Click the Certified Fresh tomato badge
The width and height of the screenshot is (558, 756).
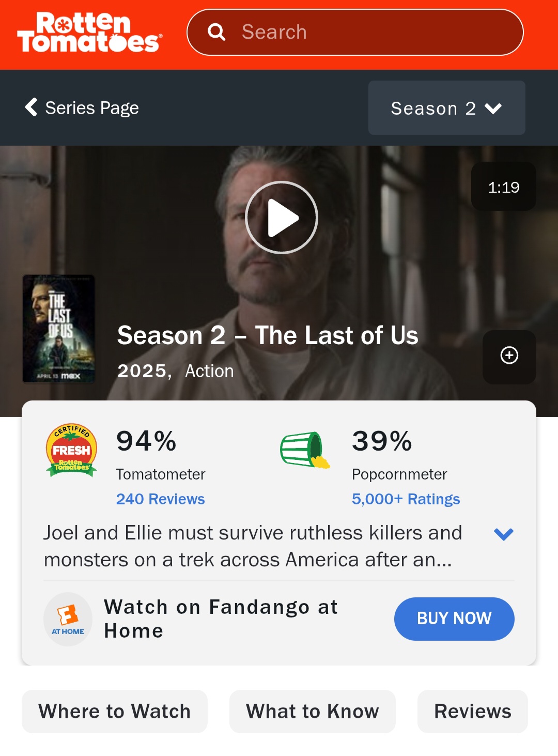tap(72, 450)
